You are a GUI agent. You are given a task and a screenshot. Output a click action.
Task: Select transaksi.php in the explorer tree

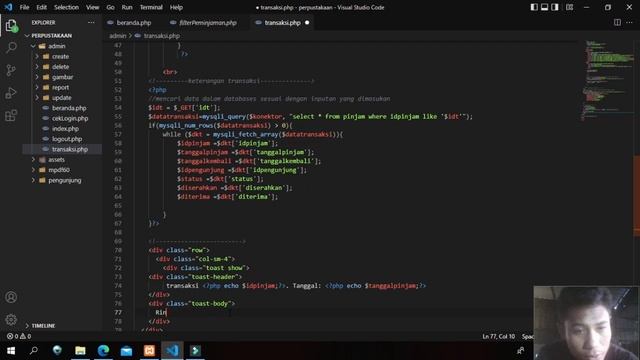tap(62, 149)
